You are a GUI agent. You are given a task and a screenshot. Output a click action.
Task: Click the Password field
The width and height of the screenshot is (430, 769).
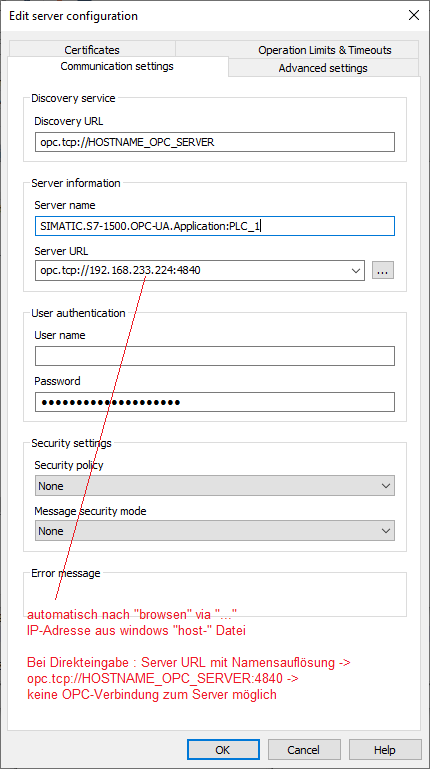tap(215, 402)
